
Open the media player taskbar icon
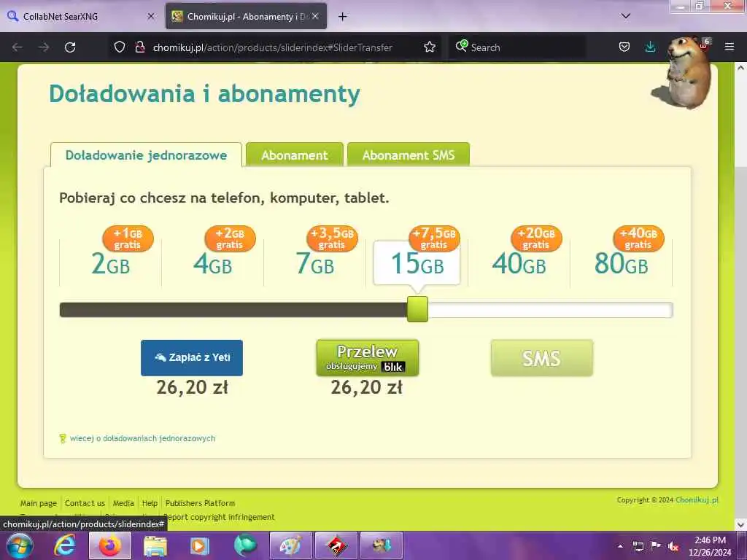(x=200, y=545)
